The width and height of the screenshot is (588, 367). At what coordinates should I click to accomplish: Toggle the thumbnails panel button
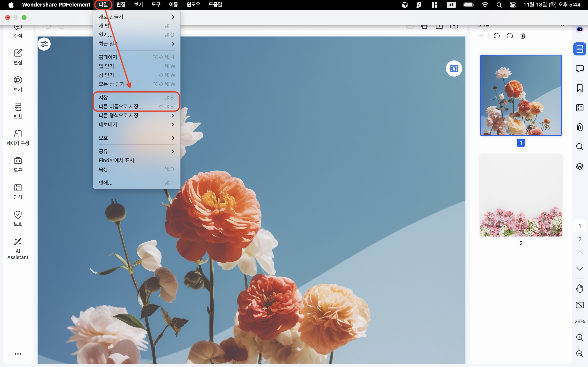579,49
